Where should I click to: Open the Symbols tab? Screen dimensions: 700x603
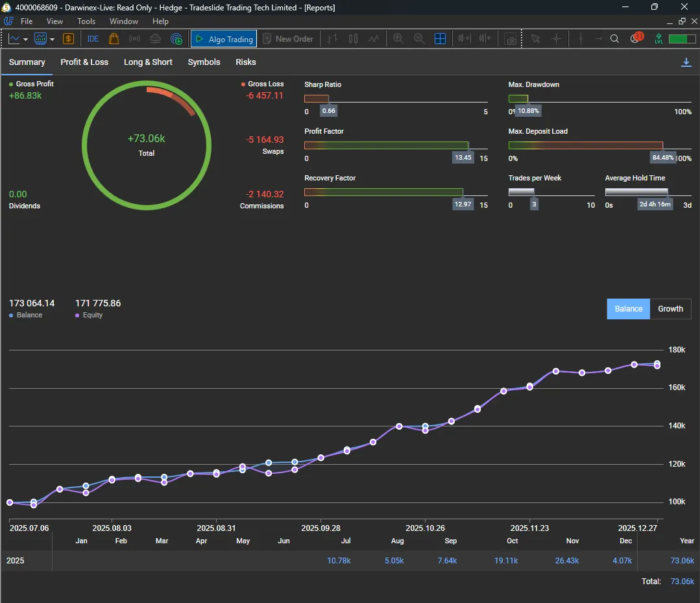click(x=204, y=62)
